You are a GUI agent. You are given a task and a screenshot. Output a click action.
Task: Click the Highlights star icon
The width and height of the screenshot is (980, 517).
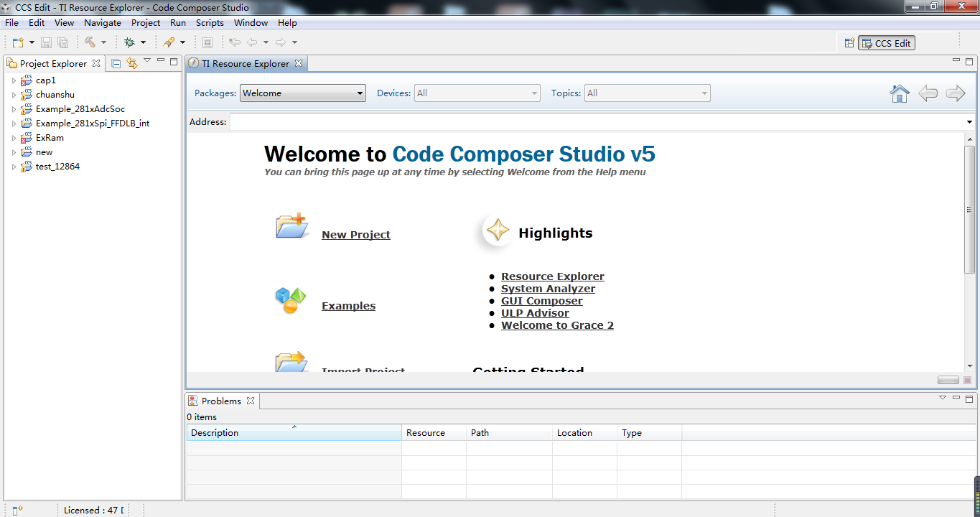click(x=498, y=230)
